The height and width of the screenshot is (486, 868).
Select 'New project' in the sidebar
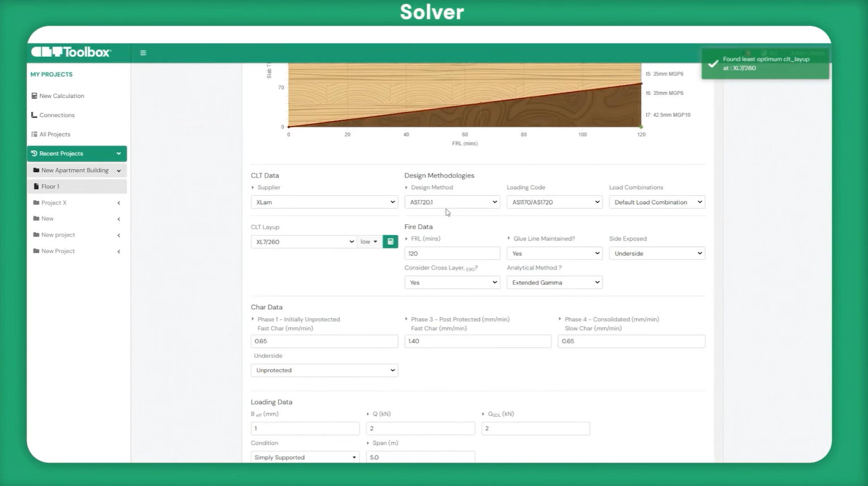click(58, 234)
